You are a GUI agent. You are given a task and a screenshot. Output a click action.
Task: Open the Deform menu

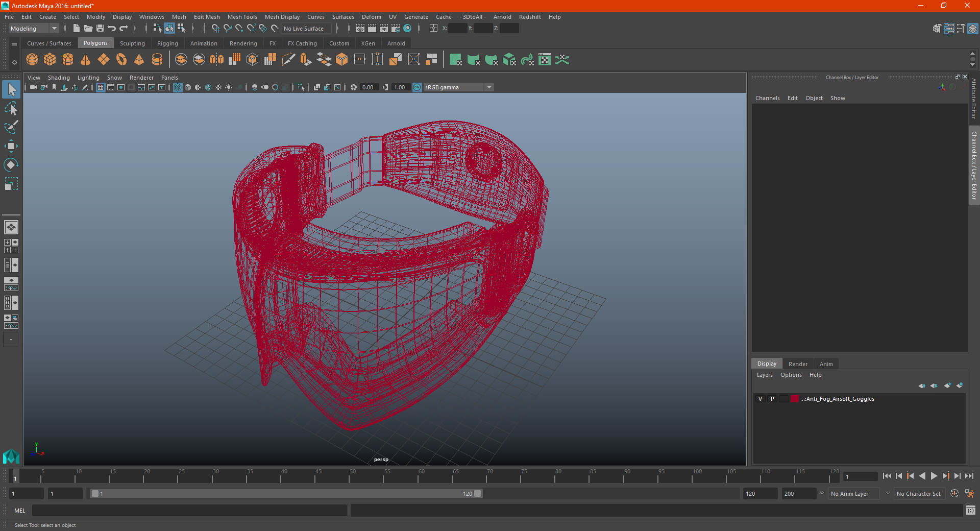click(x=371, y=17)
